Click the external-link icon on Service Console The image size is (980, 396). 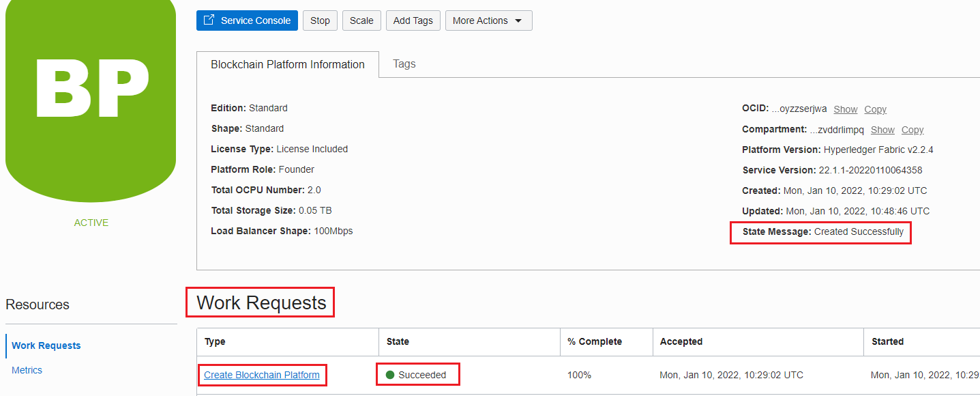pos(209,20)
